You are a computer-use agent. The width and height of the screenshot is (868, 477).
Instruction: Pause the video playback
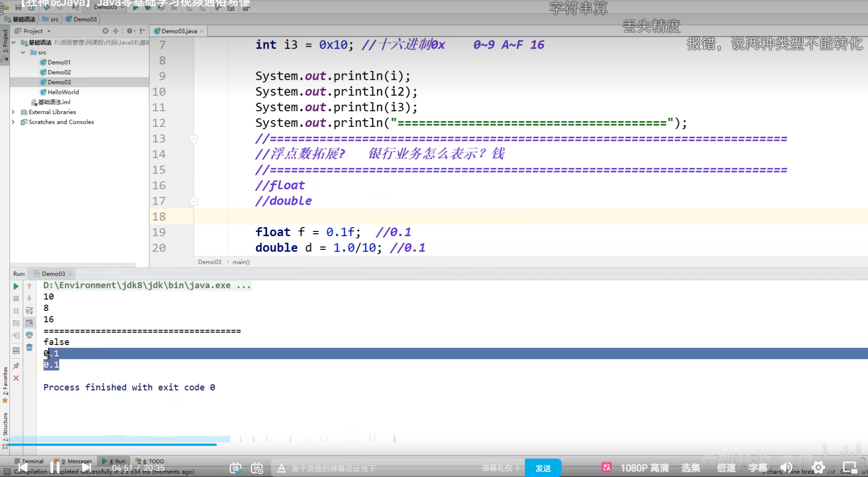point(55,468)
